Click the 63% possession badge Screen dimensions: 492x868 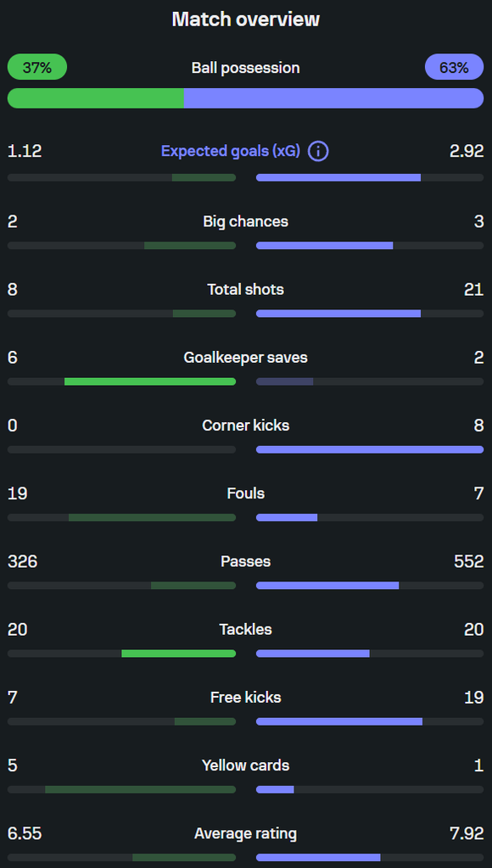(x=455, y=68)
